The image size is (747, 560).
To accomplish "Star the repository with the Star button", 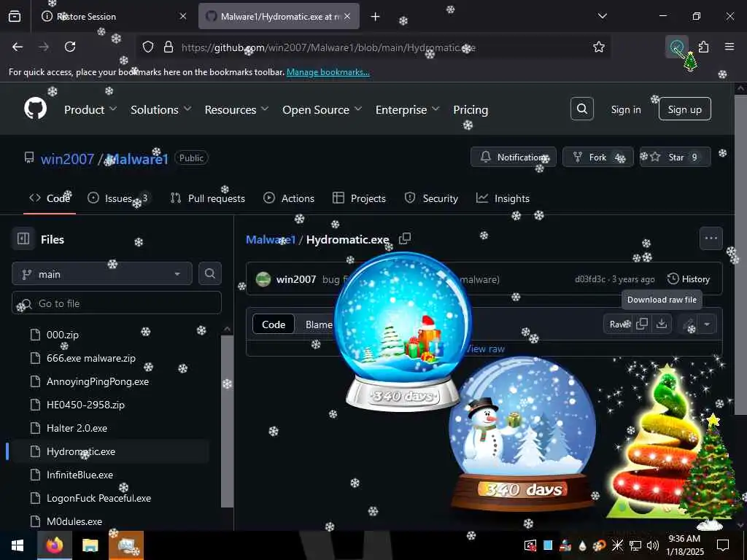I will (x=675, y=157).
